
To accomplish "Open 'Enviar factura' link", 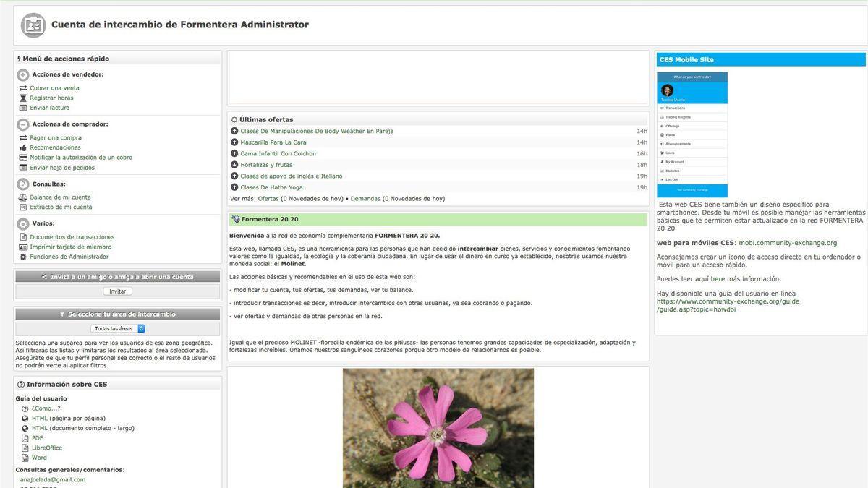I will tap(49, 108).
